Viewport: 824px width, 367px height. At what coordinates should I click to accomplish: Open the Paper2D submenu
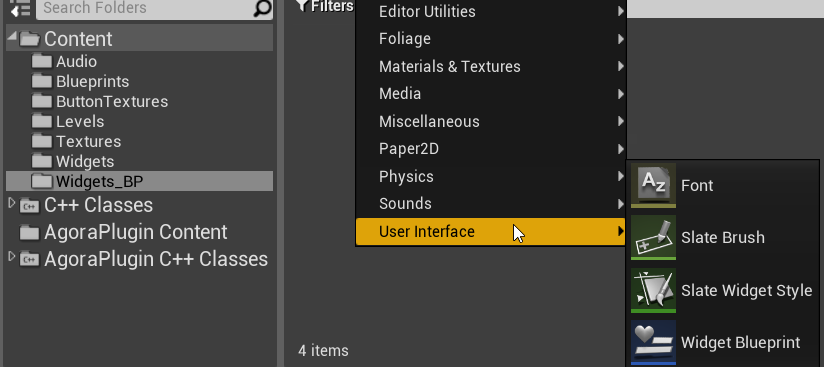pos(491,149)
